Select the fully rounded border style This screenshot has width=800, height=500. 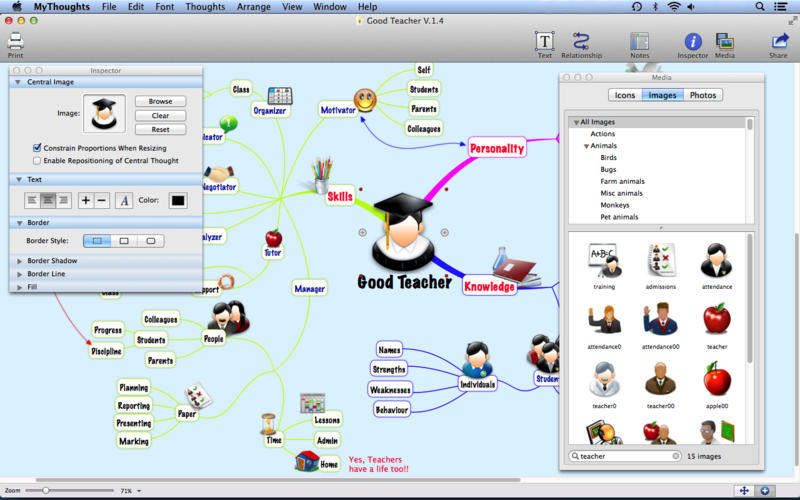click(x=151, y=241)
